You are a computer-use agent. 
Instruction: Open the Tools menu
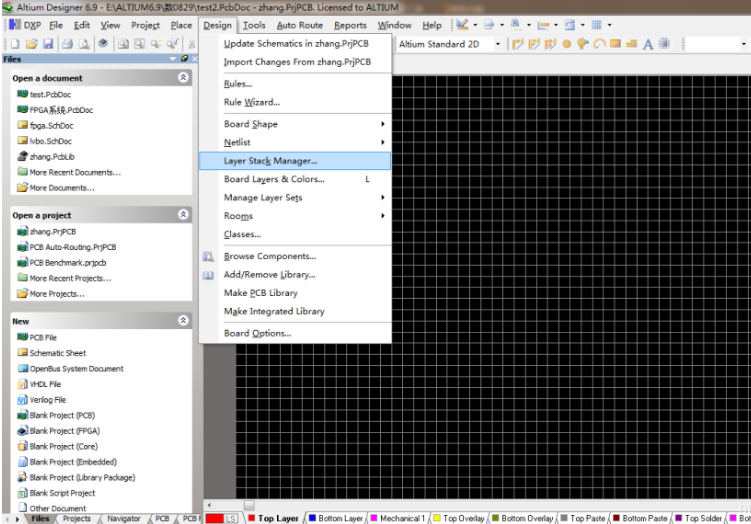click(x=254, y=25)
